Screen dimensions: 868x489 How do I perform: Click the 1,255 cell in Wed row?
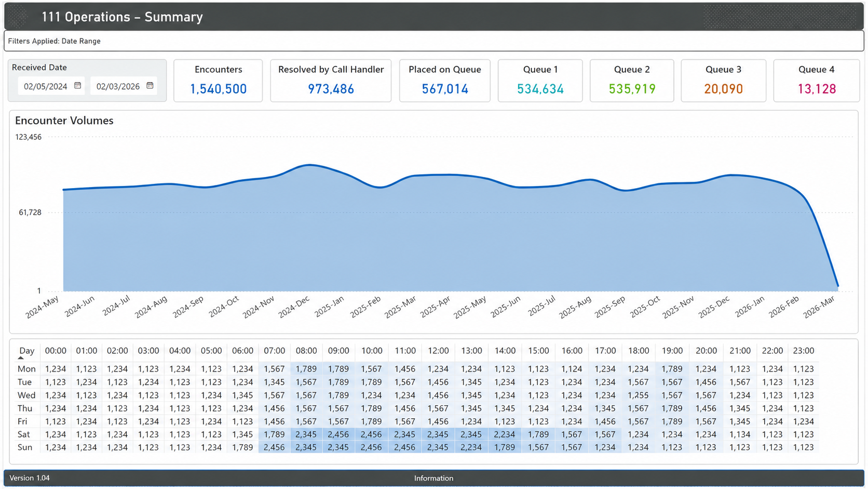(638, 395)
